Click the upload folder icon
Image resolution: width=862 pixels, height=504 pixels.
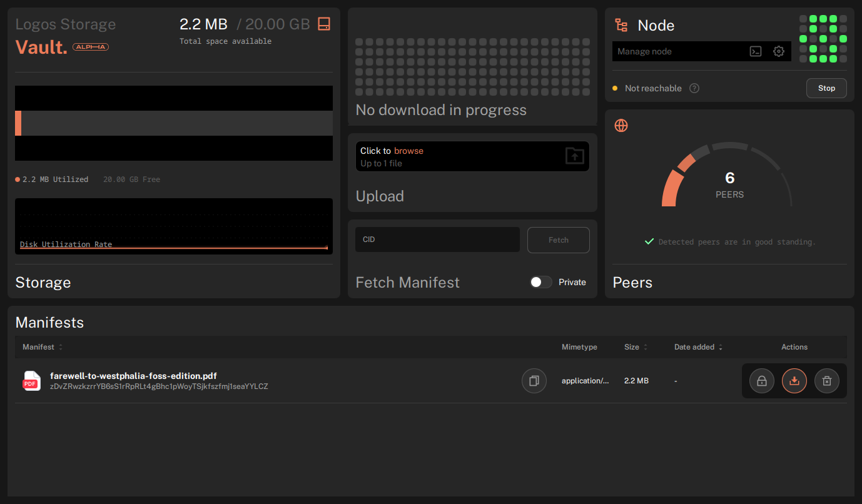[x=574, y=156]
